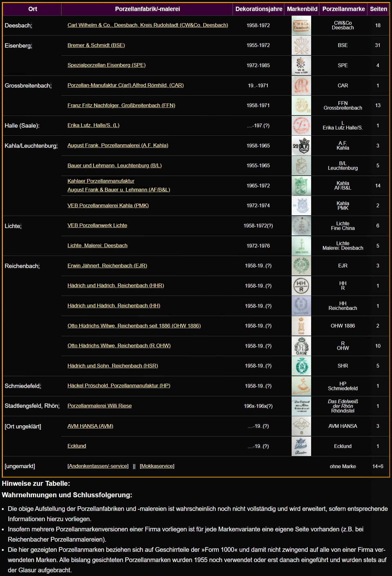Image resolution: width=392 pixels, height=576 pixels.
Task: Visit the Otto Hüdrichs Witwe (OHW 1886) link
Action: point(134,326)
